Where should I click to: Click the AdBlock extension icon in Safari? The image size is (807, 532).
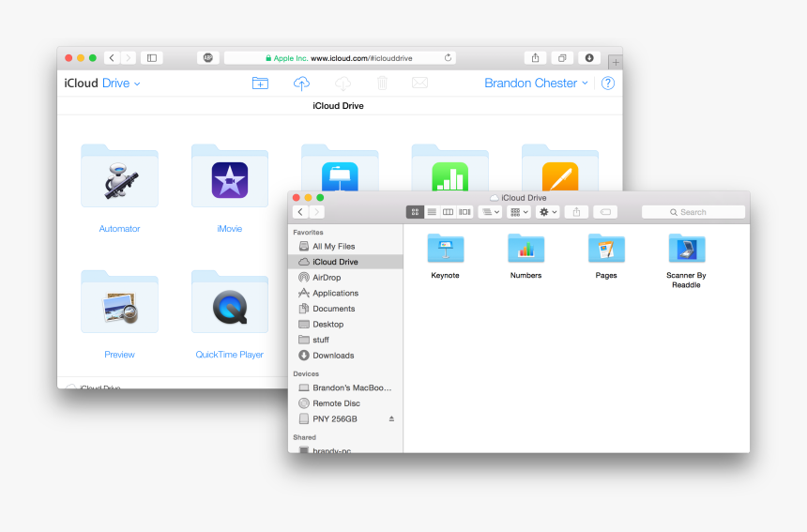(x=208, y=58)
